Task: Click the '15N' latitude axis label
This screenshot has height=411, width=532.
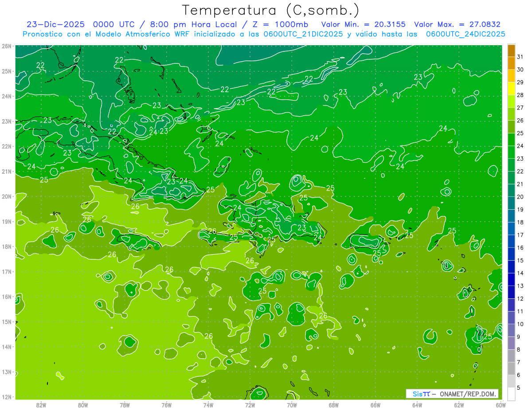Action: [x=7, y=321]
